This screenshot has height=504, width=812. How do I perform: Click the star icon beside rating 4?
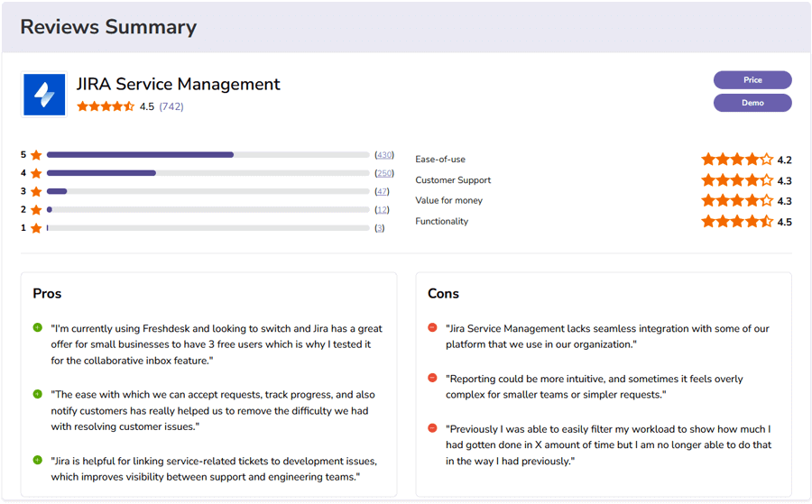pyautogui.click(x=36, y=173)
